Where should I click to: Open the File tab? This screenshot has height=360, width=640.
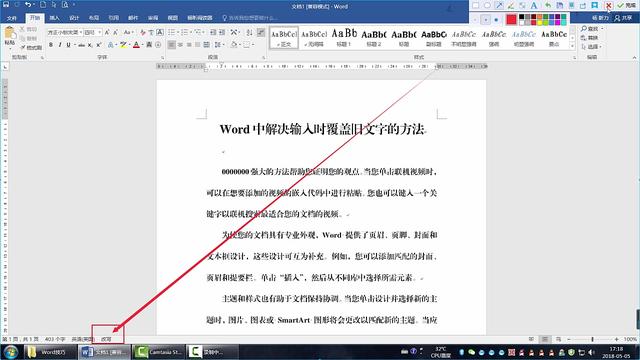12,18
